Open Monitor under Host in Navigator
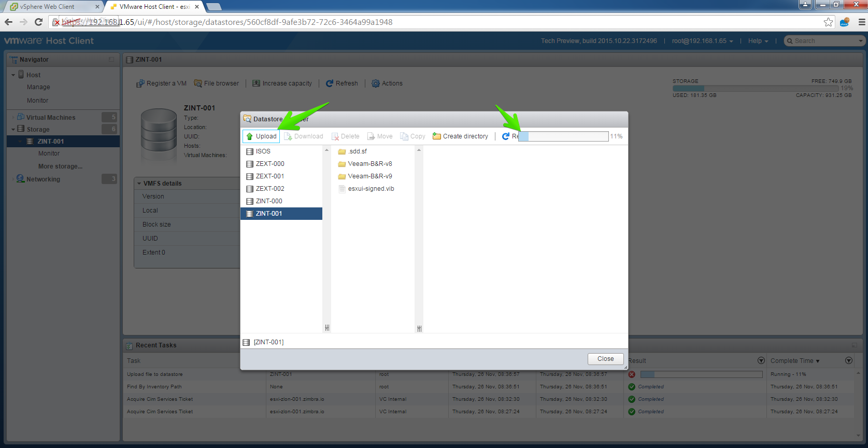The image size is (868, 448). (x=37, y=101)
